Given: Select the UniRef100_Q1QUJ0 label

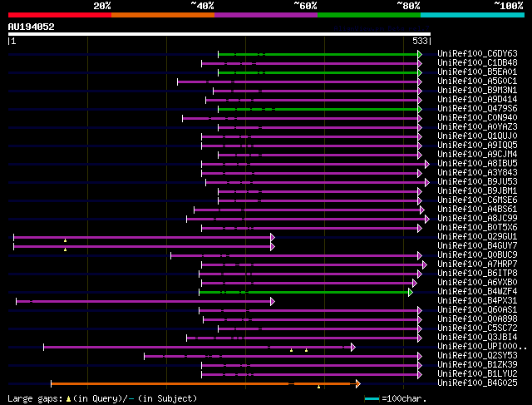Looking at the screenshot, I should point(477,136).
